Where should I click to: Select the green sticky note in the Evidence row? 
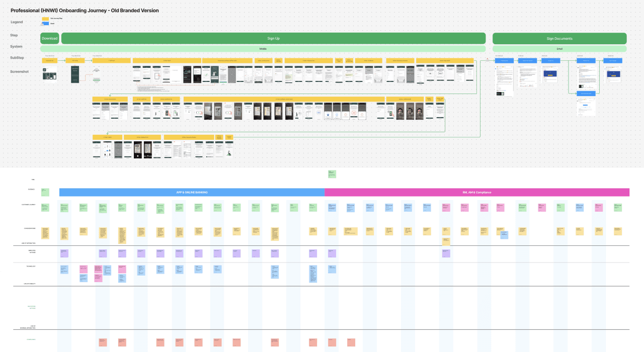coord(45,192)
